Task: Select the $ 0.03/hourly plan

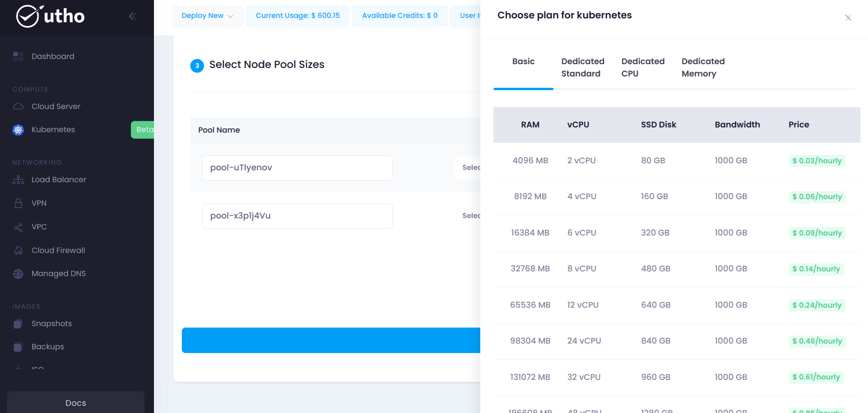Action: [x=817, y=161]
